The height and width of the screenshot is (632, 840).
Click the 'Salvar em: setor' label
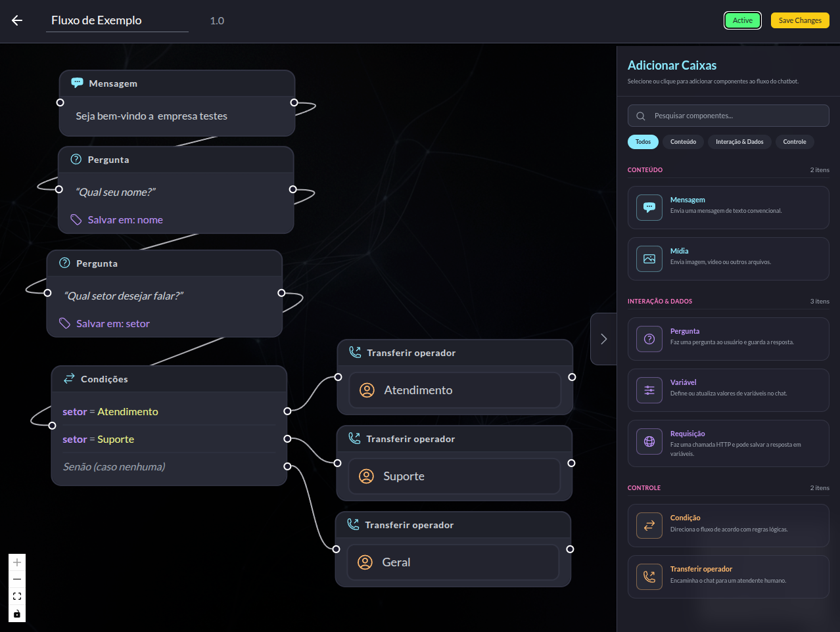tap(113, 324)
